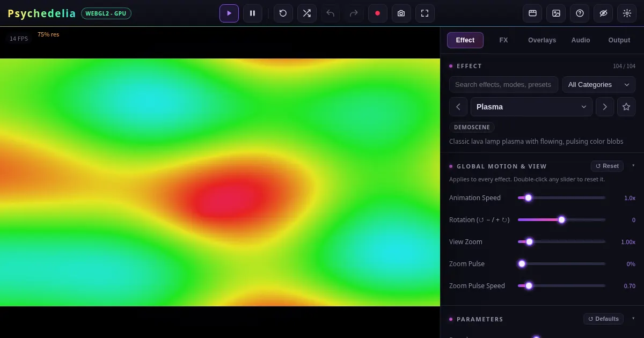Click the View Zoom slider handle
Screen dimensions: 644x338
[530, 241]
